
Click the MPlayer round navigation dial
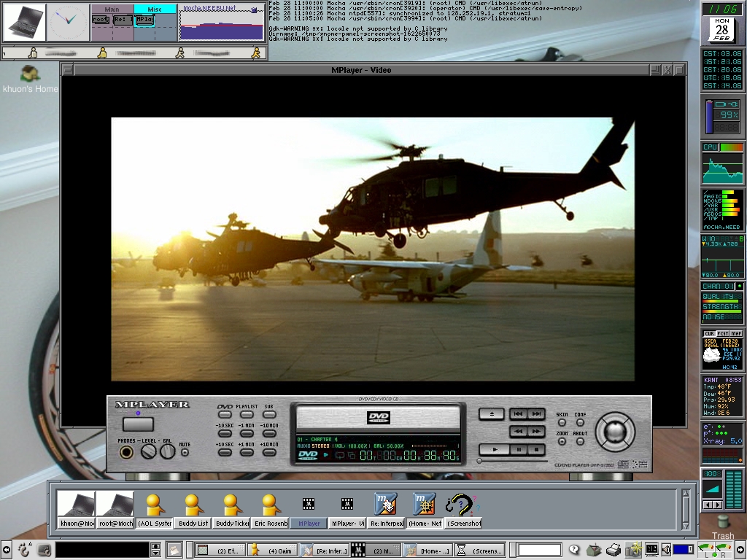point(615,432)
